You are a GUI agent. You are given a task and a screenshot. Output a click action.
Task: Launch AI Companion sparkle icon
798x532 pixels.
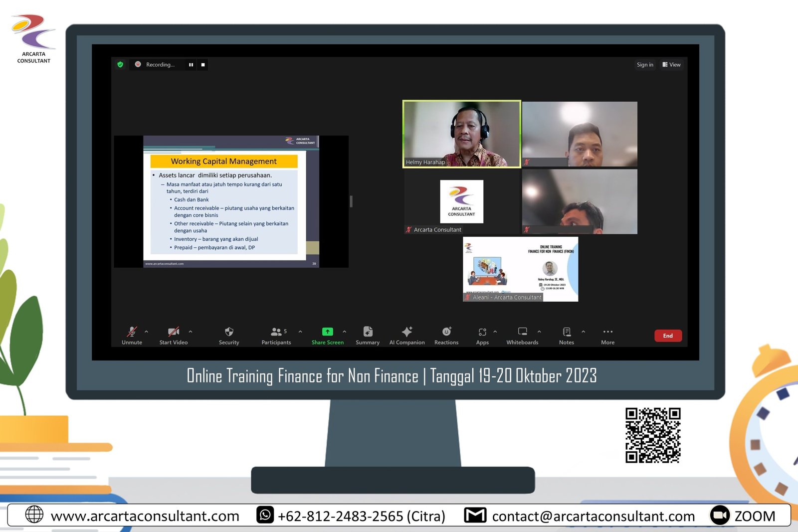coord(407,333)
